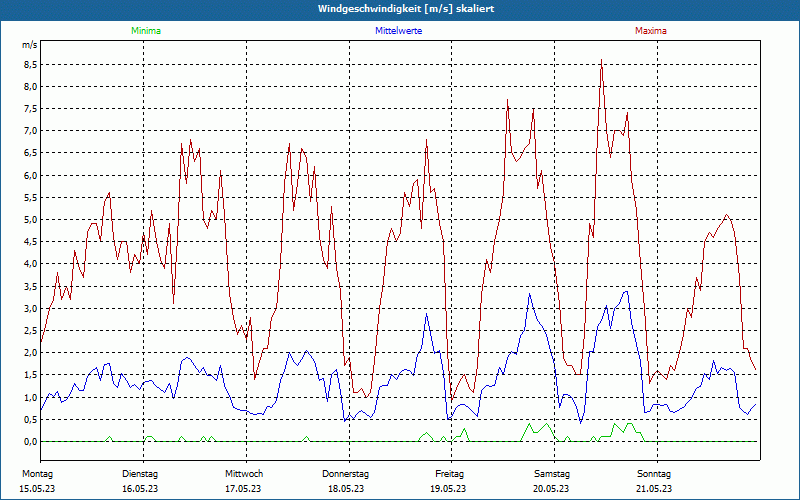Click the date 20.05.23

[x=551, y=489]
